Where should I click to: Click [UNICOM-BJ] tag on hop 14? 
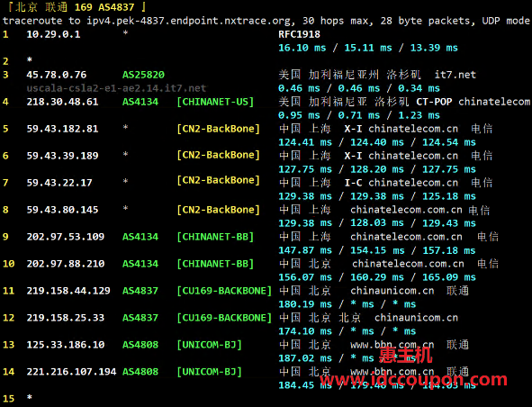click(x=209, y=372)
